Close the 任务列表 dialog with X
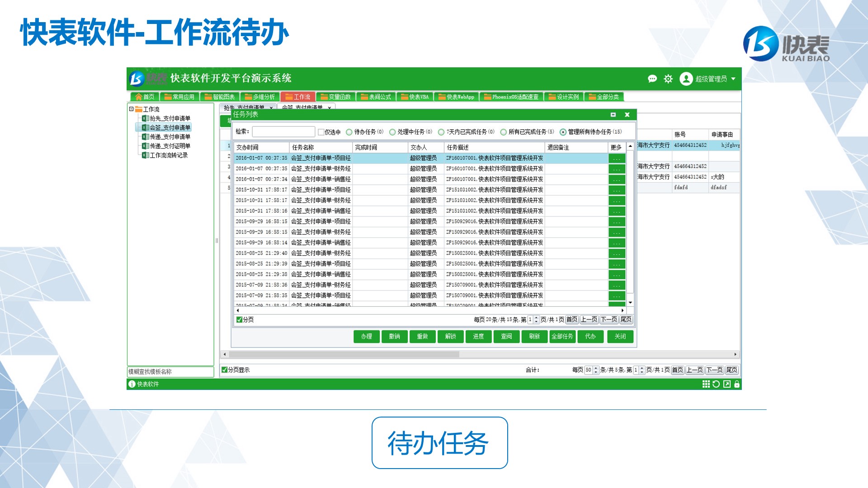868x488 pixels. pos(627,115)
